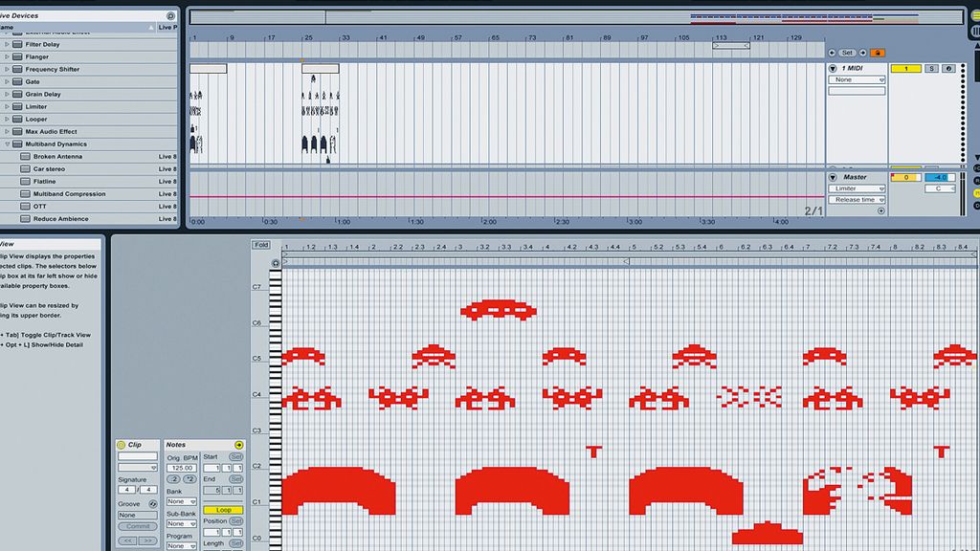
Task: Double original tempo with *2 button
Action: pos(189,479)
